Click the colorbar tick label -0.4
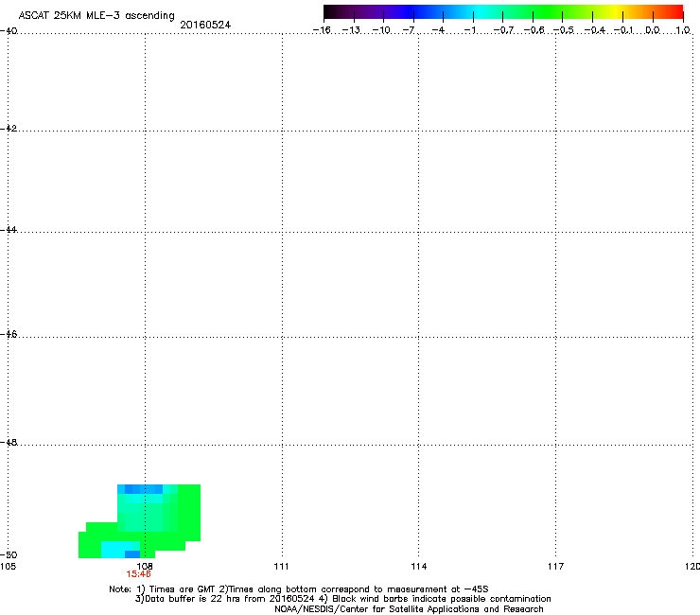Screen dimensions: 700x615 pos(595,30)
